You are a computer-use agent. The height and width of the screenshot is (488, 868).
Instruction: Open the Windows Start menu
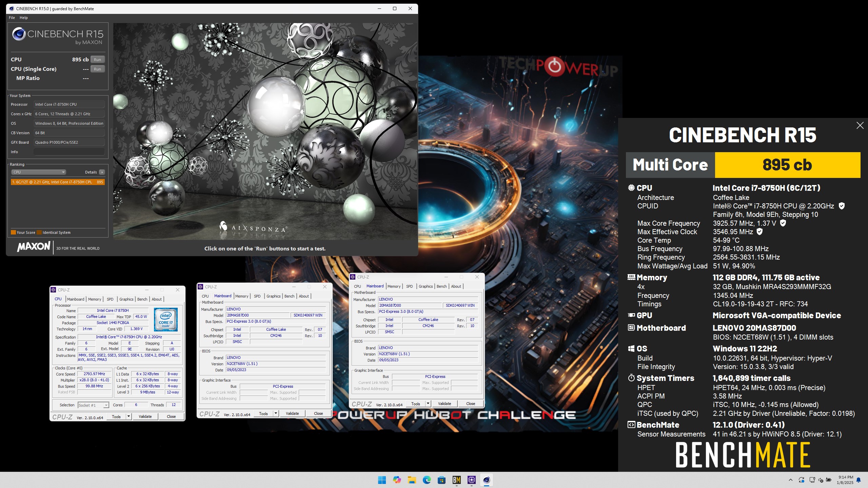point(382,480)
